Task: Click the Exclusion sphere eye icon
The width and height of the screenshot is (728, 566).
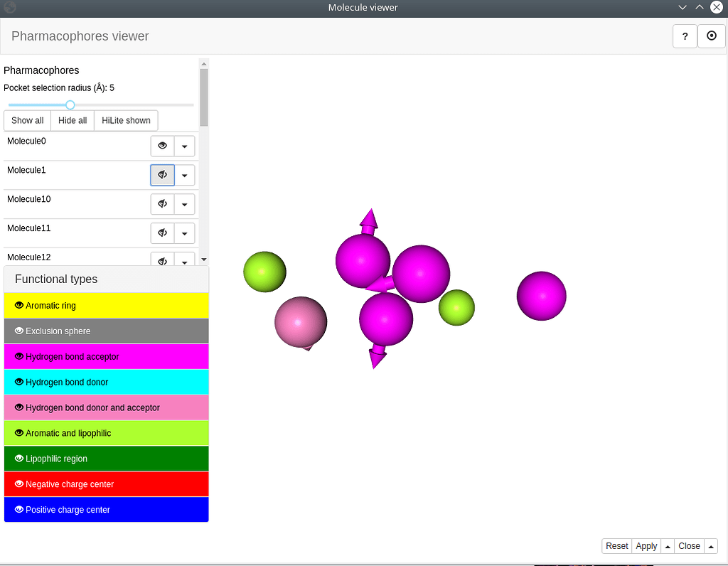Action: [18, 331]
